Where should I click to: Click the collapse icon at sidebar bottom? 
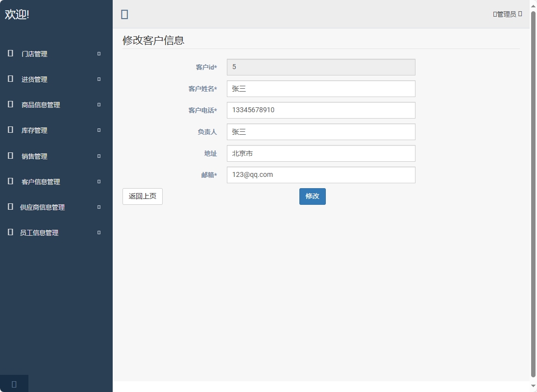(14, 384)
